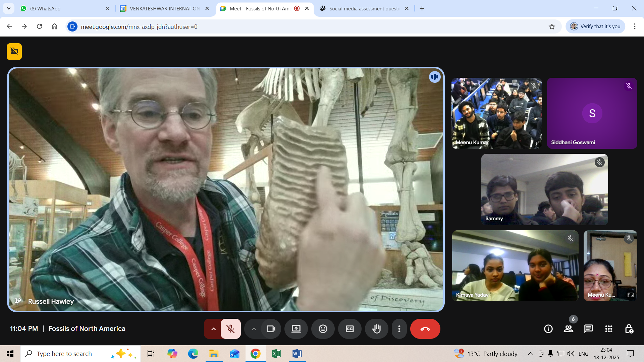Open the emoji reactions button
644x362 pixels.
[x=323, y=329]
